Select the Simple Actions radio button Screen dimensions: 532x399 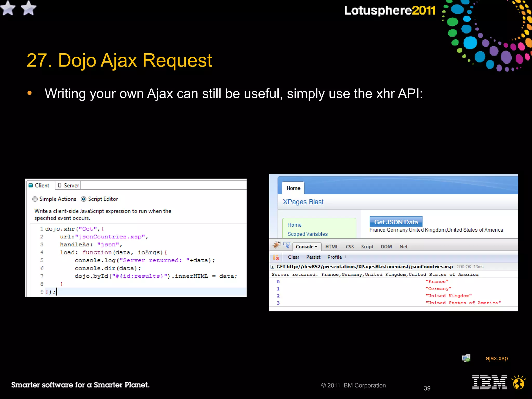point(35,199)
